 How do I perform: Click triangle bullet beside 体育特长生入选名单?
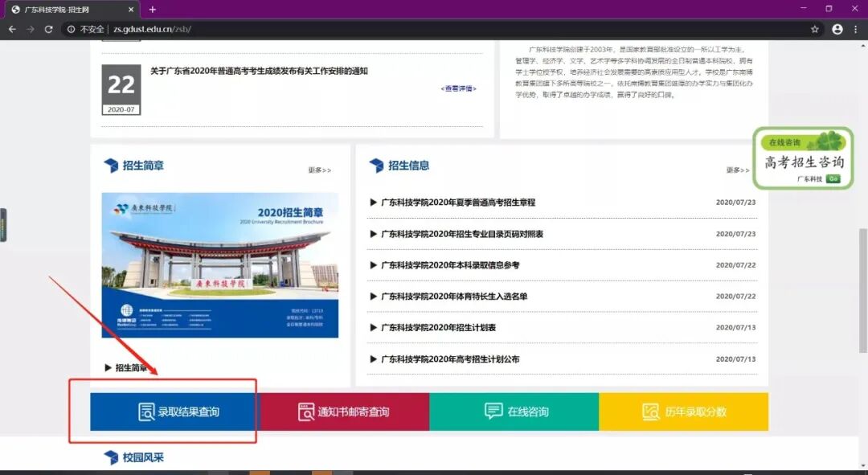pos(373,297)
